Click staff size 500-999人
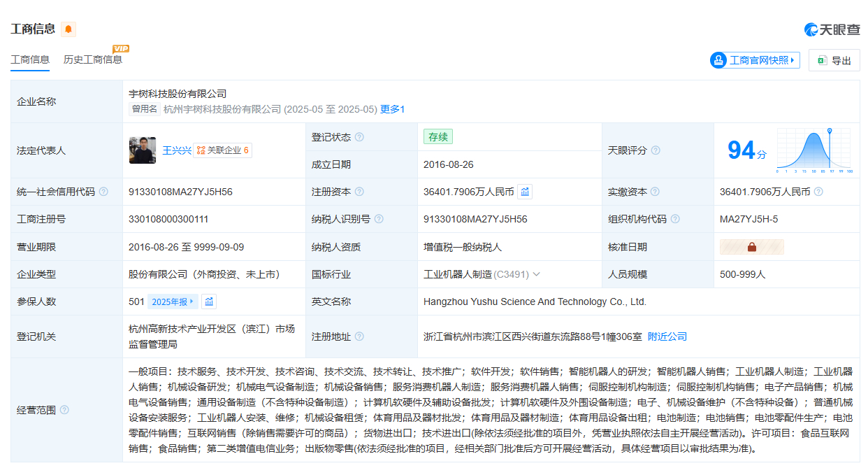The height and width of the screenshot is (468, 868). [x=743, y=274]
